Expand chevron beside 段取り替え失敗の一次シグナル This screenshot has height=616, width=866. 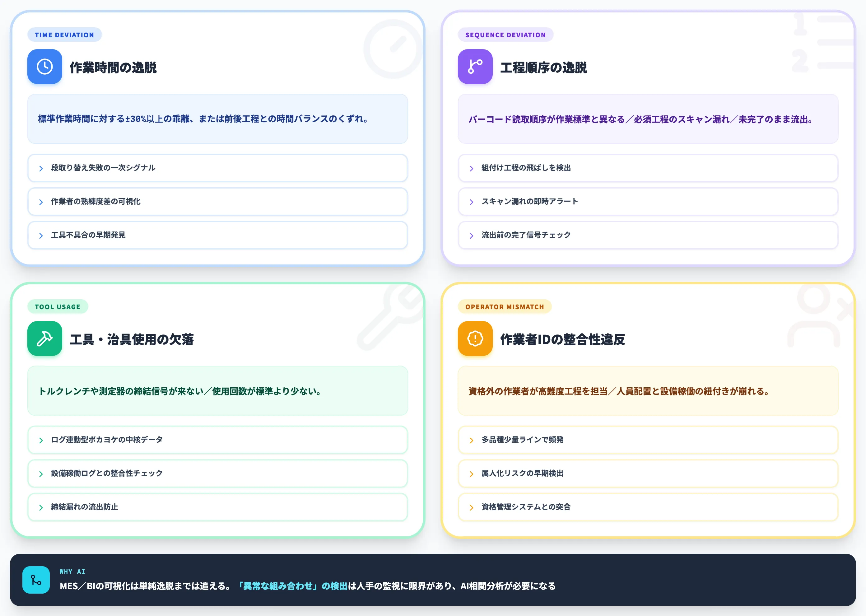click(x=41, y=168)
